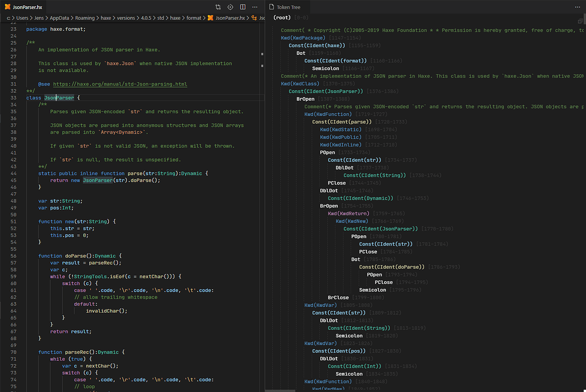
Task: Select the 'format' breadcrumb folder
Action: (194, 18)
